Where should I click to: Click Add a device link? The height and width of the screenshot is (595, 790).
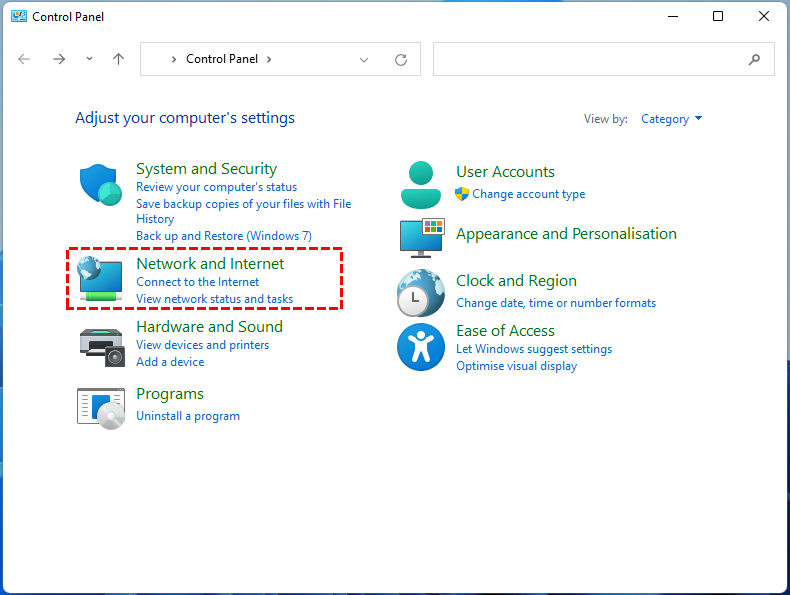(170, 362)
